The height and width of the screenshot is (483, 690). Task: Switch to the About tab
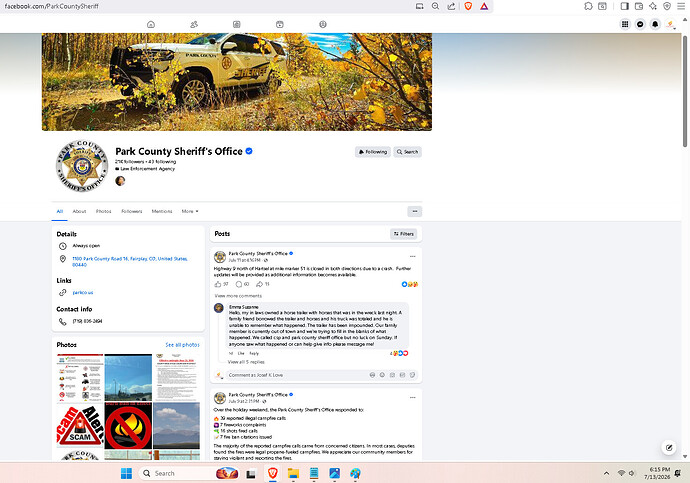pos(79,211)
